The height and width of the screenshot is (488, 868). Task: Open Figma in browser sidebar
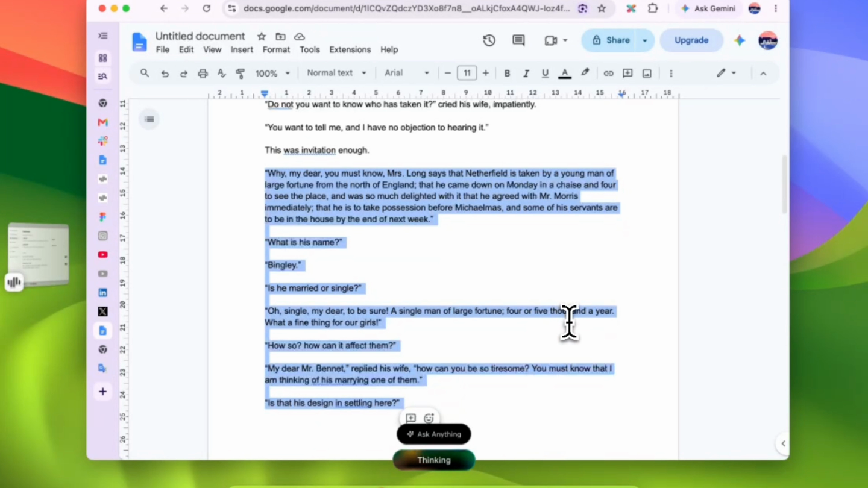coord(103,217)
